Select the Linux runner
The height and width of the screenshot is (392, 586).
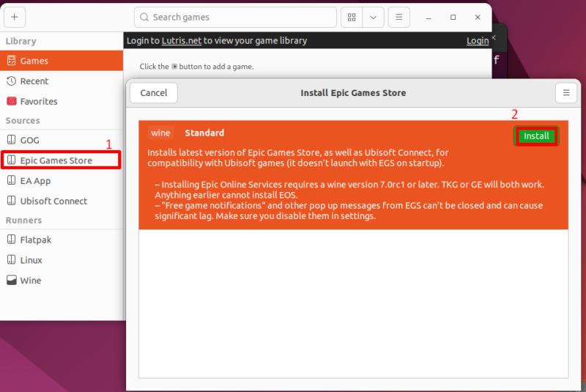tap(62, 259)
